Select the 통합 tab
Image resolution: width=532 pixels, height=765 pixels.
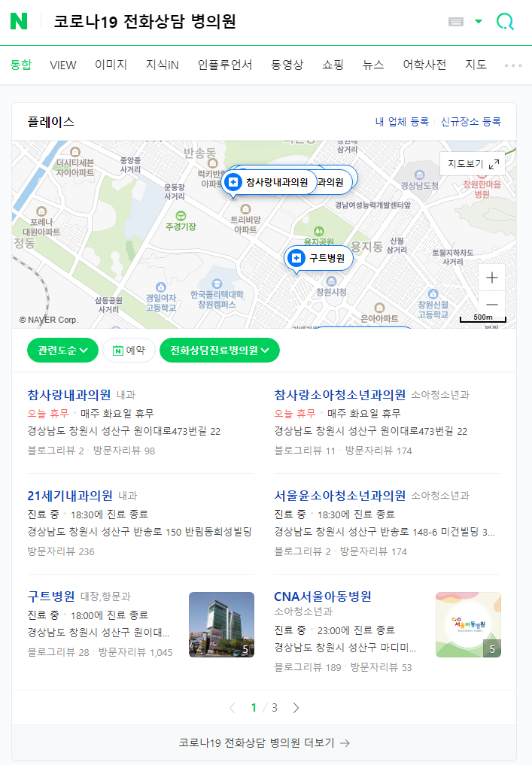pos(21,65)
